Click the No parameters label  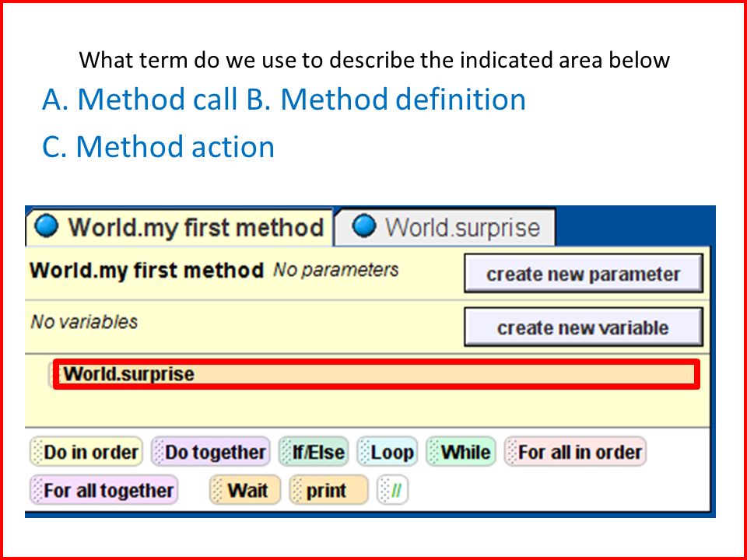pyautogui.click(x=336, y=270)
